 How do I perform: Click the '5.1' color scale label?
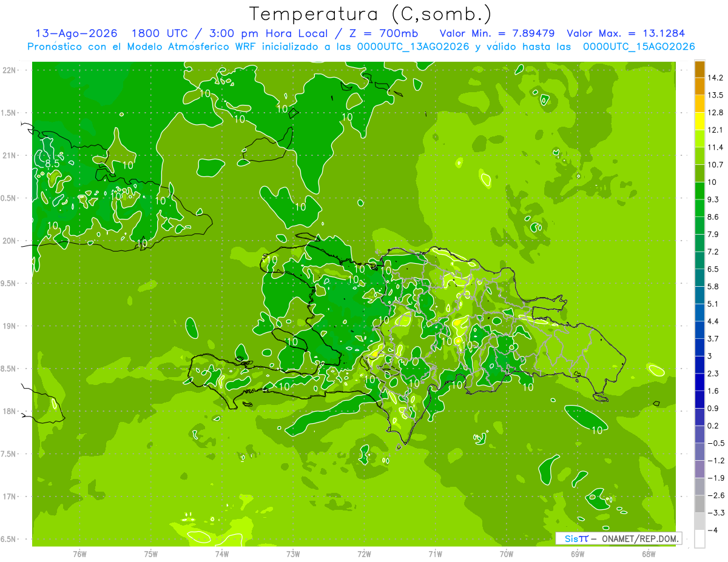[x=714, y=304]
